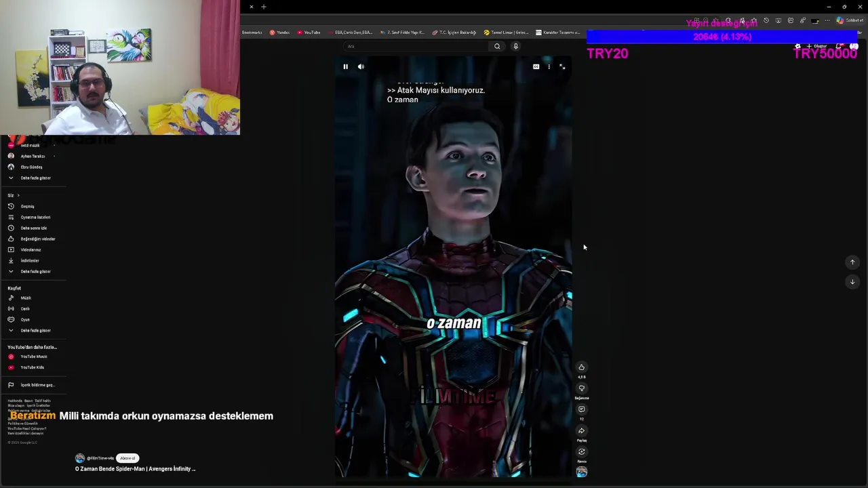Go to the previous Short with the up arrow

coord(852,262)
